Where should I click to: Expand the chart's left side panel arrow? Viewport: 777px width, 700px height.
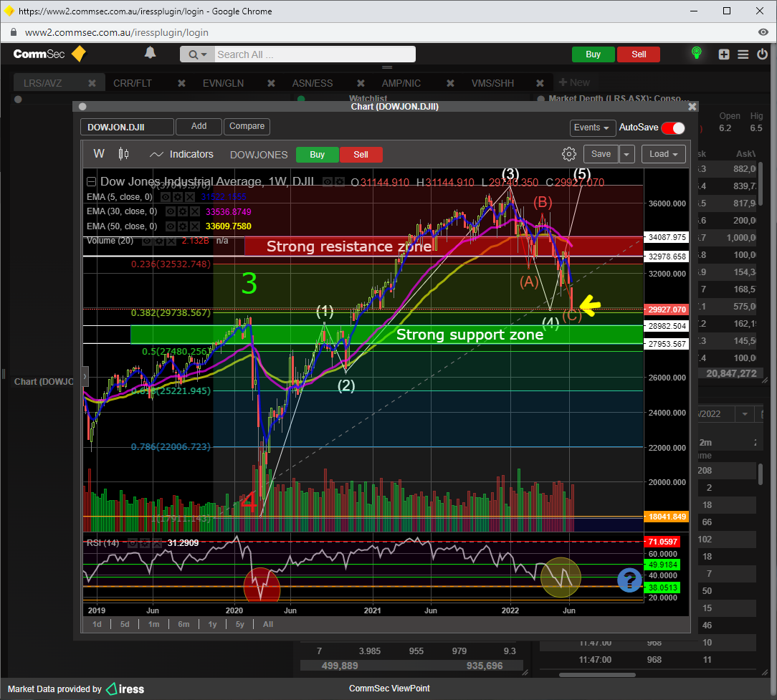(85, 376)
